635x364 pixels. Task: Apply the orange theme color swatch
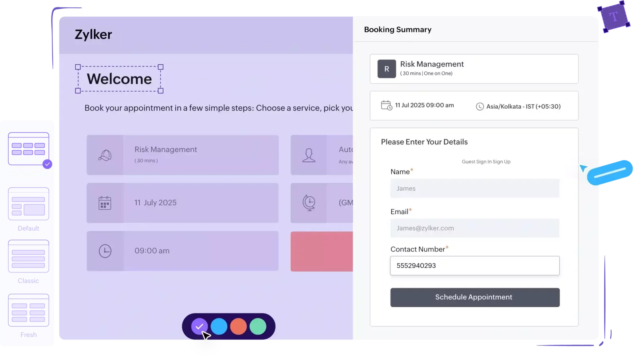point(239,326)
